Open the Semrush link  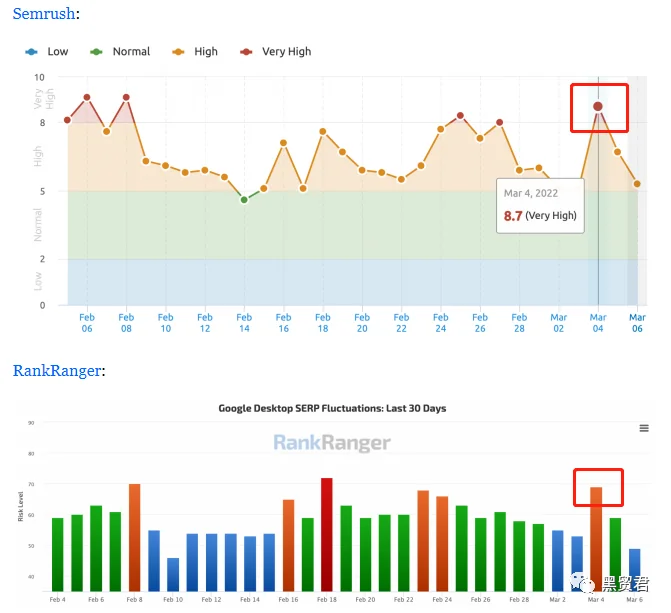click(44, 14)
